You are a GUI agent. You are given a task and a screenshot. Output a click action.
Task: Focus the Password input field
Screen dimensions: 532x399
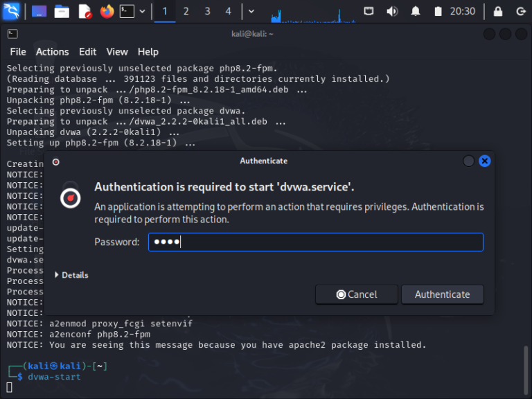tap(315, 242)
